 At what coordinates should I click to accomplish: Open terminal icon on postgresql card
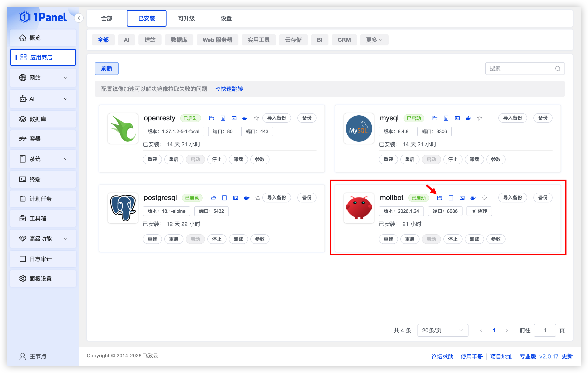click(x=235, y=198)
